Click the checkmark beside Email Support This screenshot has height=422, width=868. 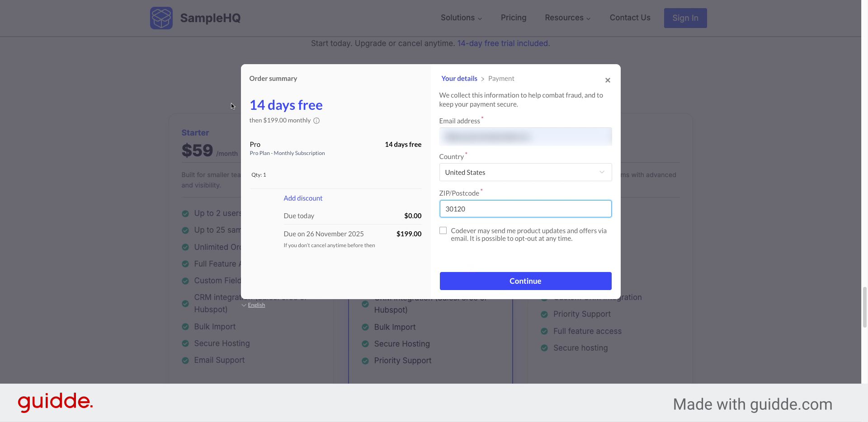185,360
